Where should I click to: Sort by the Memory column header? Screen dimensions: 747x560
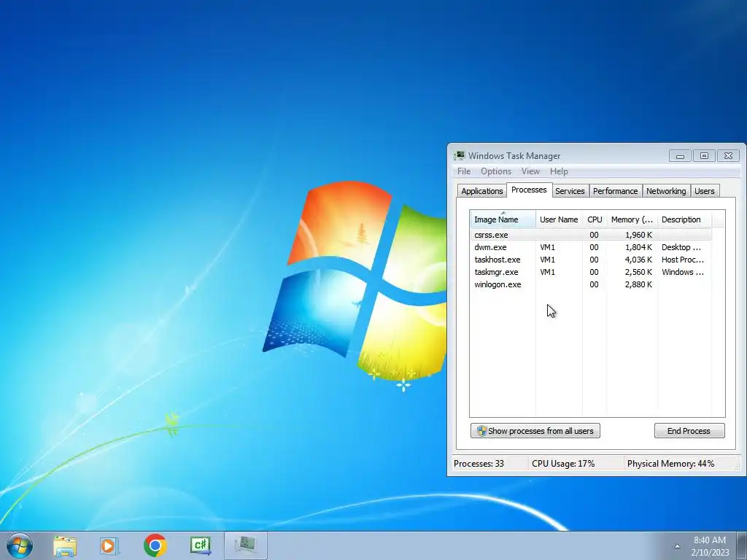(632, 219)
